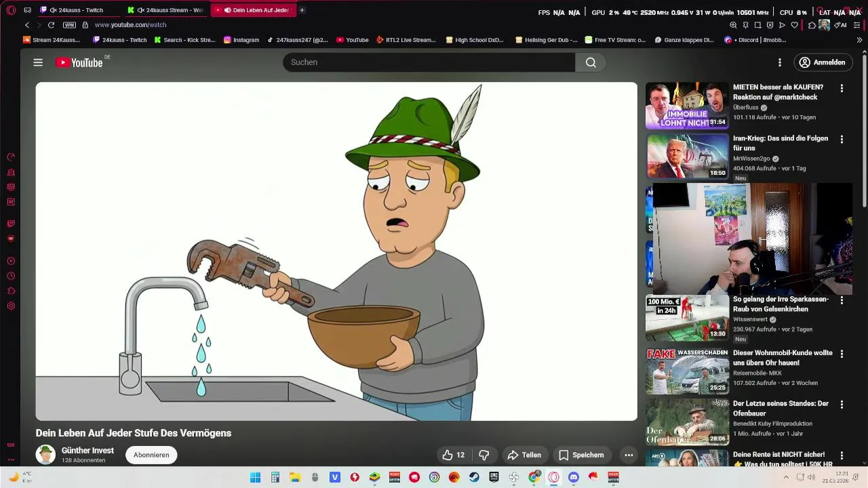The height and width of the screenshot is (488, 868).
Task: Open options for Sparkassen-Raub video
Action: pyautogui.click(x=842, y=300)
